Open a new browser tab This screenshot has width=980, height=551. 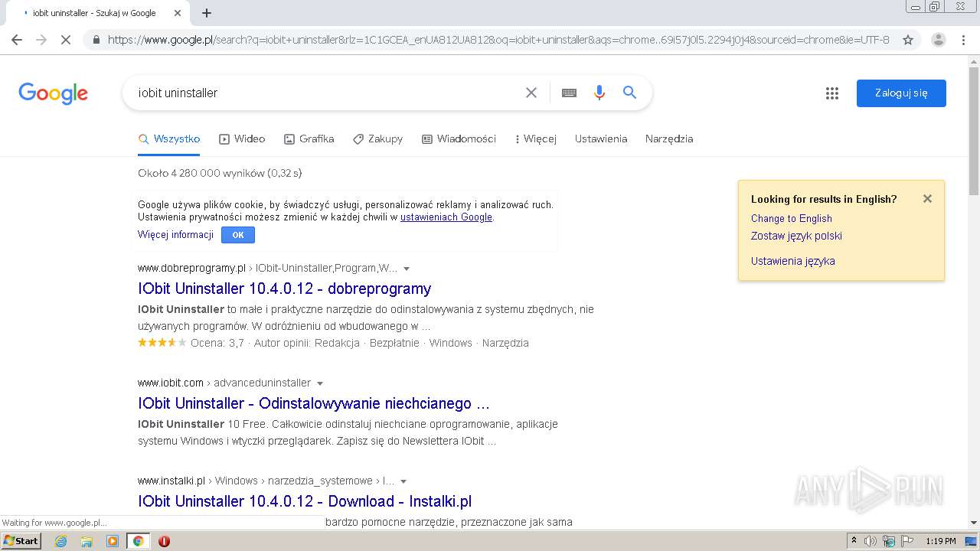pyautogui.click(x=207, y=13)
